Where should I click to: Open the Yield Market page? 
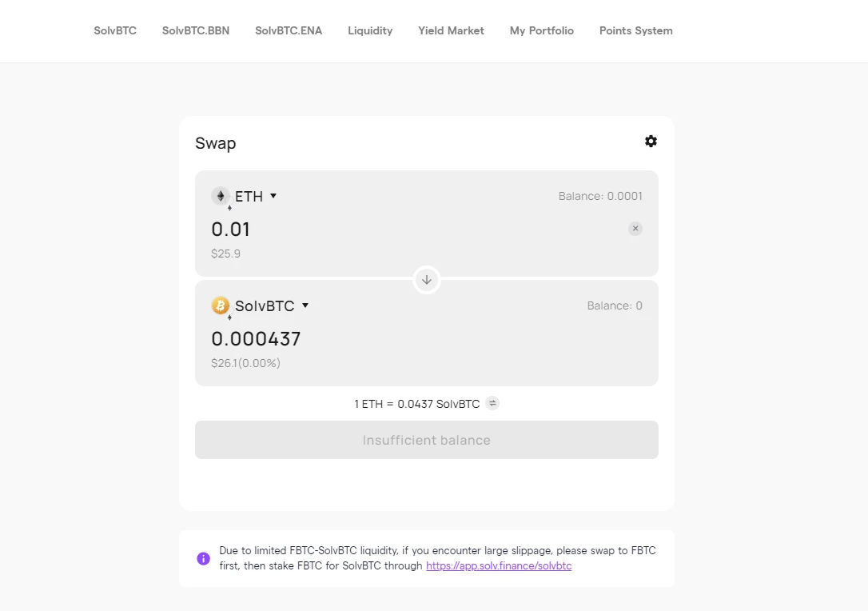click(x=451, y=30)
